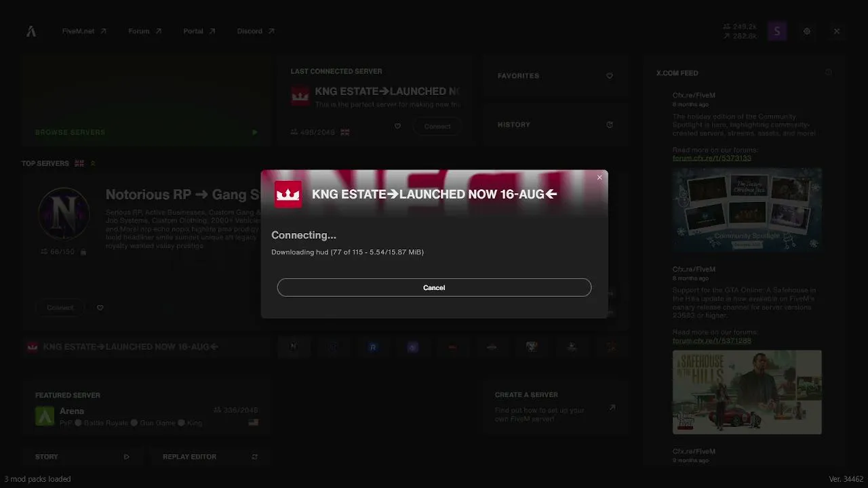Open the purple S user avatar
Screen dimensions: 868x488
click(777, 31)
